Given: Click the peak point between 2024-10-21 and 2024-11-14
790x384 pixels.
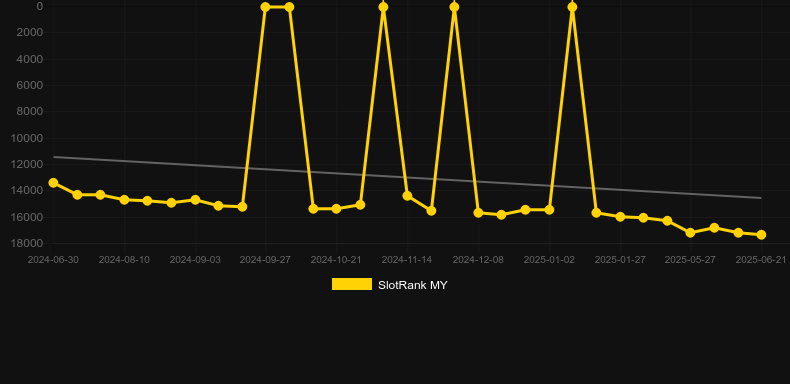Looking at the screenshot, I should tap(383, 7).
